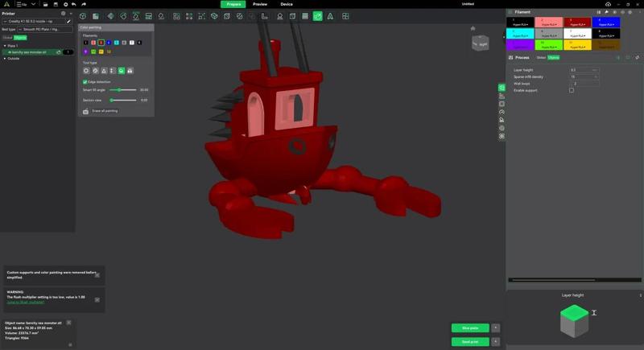
Task: Switch to the Device tab
Action: 287,4
